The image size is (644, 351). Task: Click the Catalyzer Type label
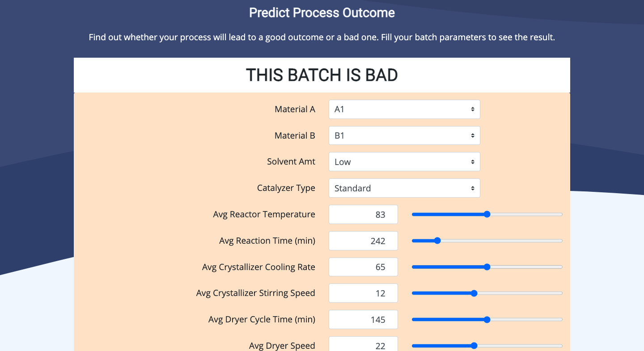[x=286, y=188]
